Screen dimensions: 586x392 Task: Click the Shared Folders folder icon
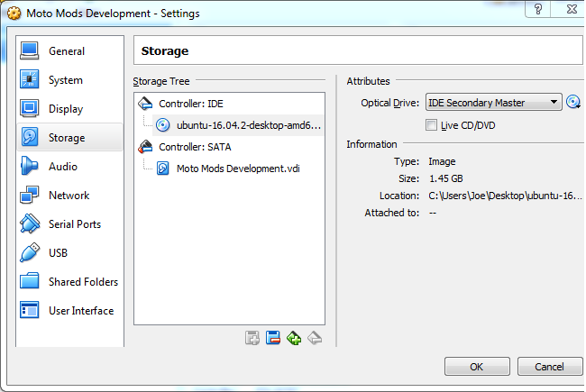coord(29,280)
